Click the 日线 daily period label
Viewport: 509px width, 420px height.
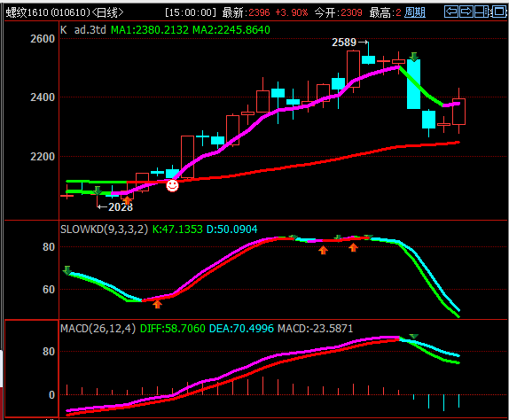click(x=107, y=12)
